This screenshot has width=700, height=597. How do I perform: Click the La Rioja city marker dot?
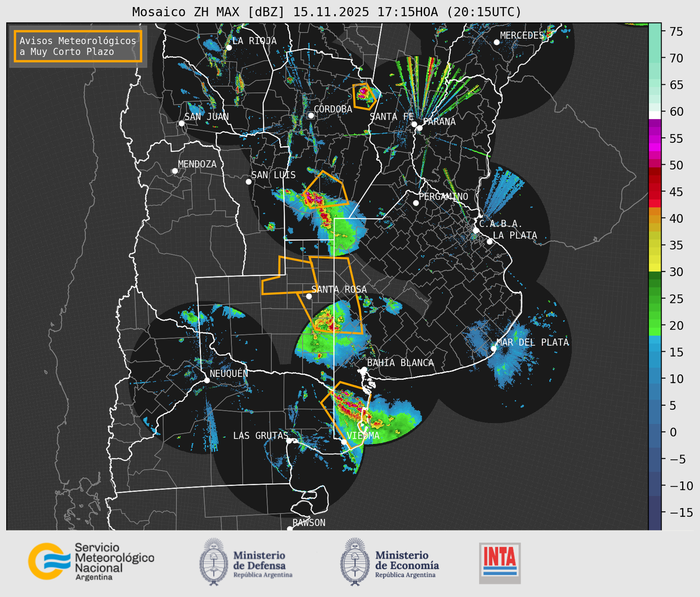229,47
